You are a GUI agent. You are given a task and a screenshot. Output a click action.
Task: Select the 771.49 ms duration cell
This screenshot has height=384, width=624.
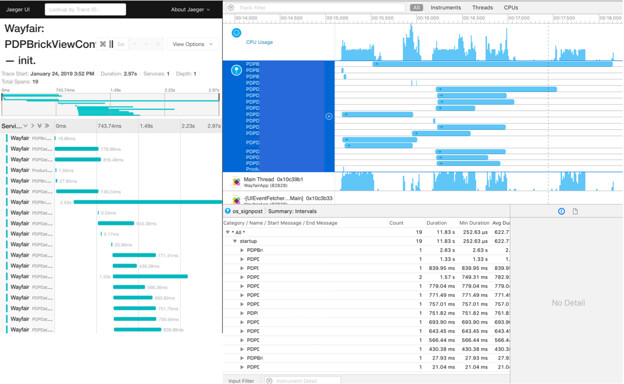(441, 295)
